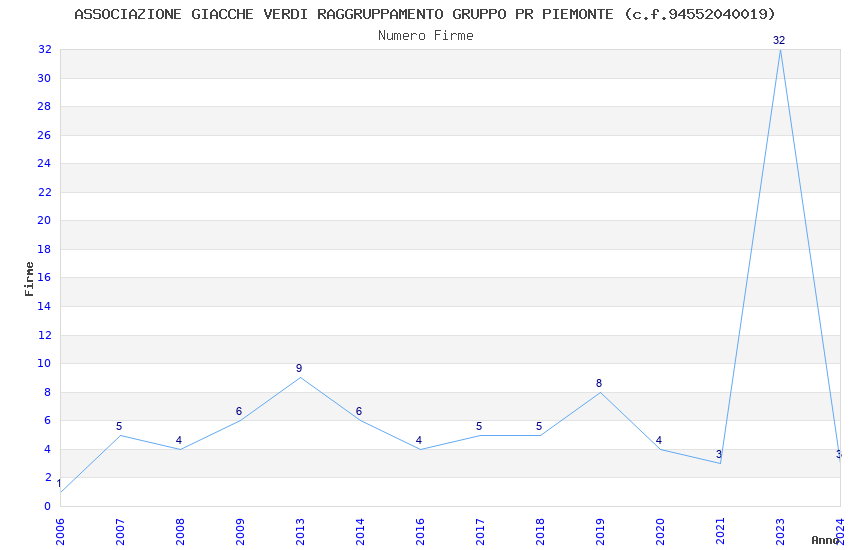Viewport: 850px width, 550px height.
Task: Select the 2008 x-axis year label
Action: (x=180, y=532)
